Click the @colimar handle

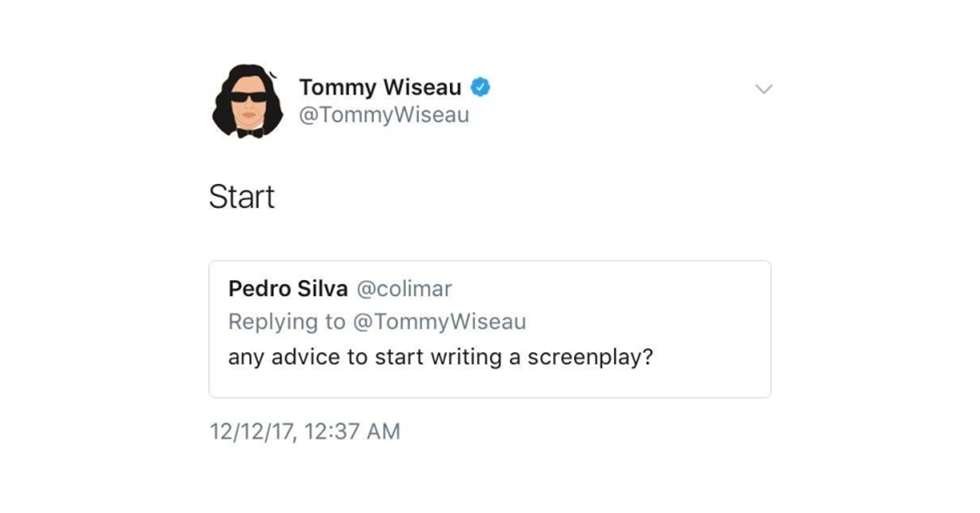[404, 289]
